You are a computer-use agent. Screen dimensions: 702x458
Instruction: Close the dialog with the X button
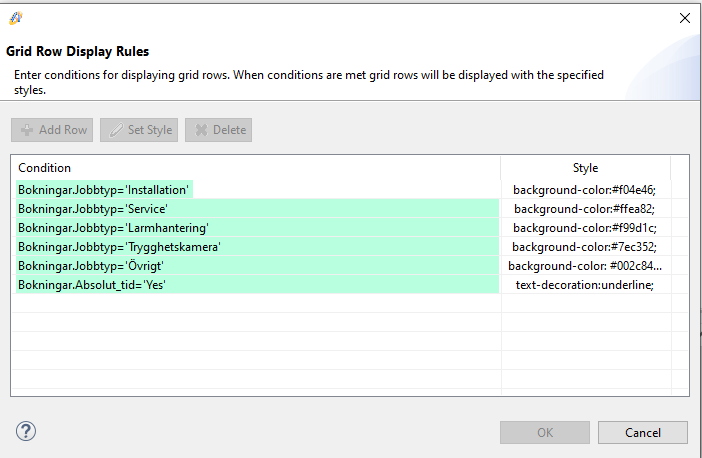[x=685, y=18]
